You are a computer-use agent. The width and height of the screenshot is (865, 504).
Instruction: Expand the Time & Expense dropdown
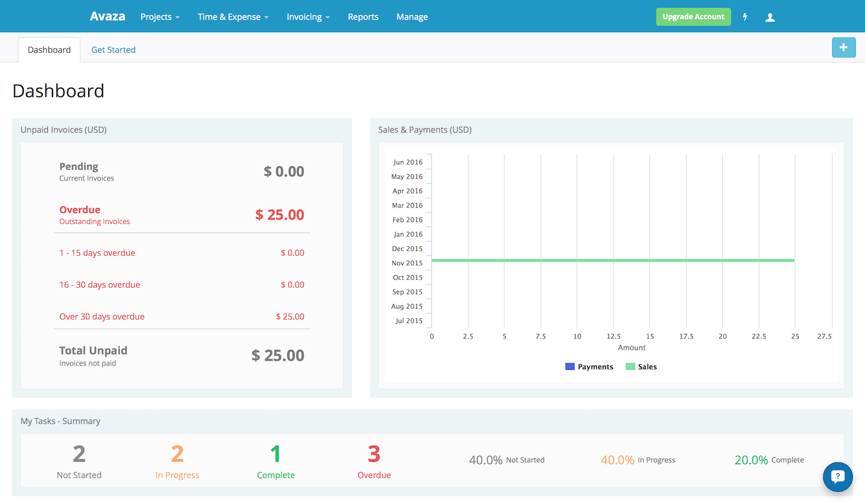233,17
